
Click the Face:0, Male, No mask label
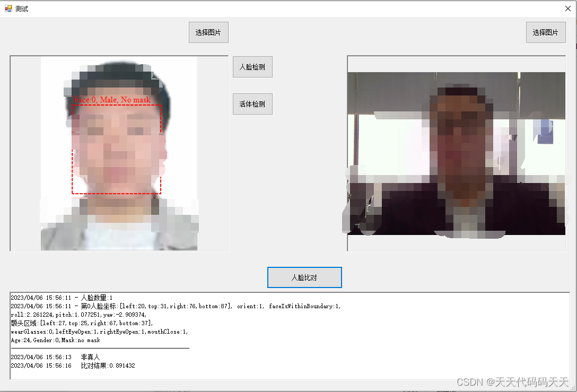pyautogui.click(x=112, y=100)
